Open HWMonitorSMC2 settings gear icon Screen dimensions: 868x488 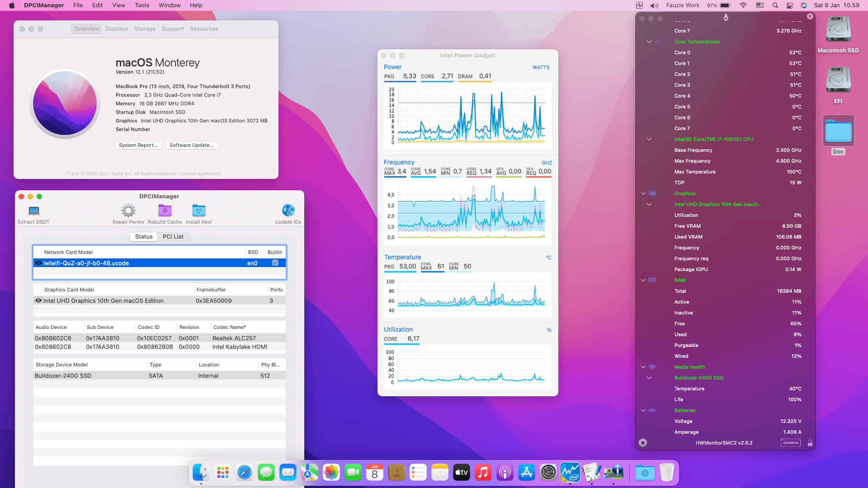pyautogui.click(x=643, y=443)
